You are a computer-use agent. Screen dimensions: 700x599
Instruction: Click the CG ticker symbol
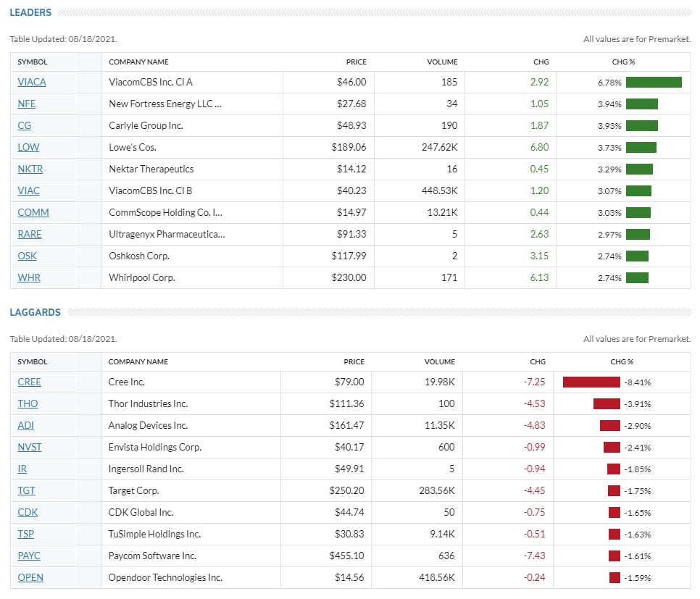pyautogui.click(x=24, y=125)
